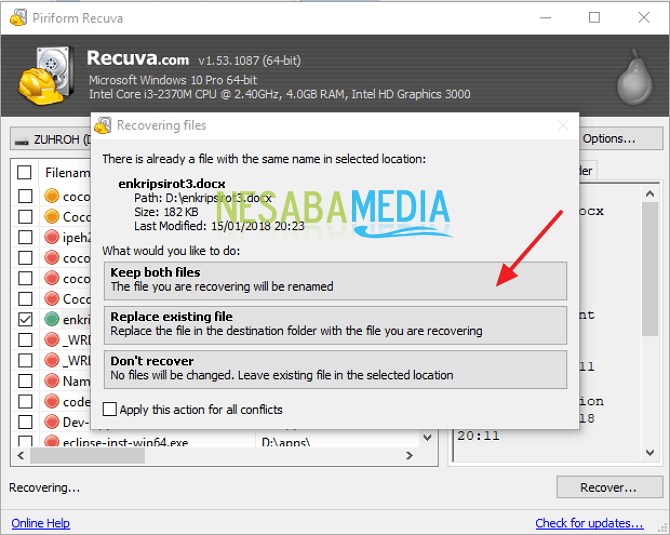Click the red status icon next to ipeh2
This screenshot has width=670, height=535.
pos(52,237)
